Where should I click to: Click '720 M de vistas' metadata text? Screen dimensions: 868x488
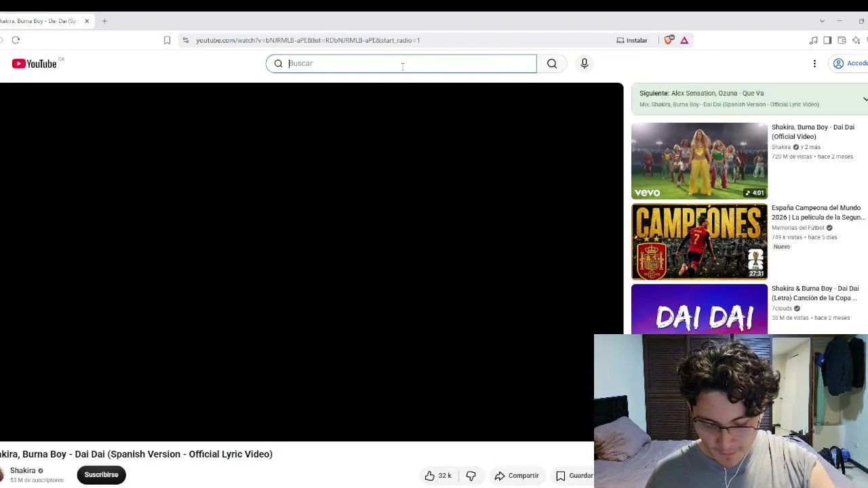point(791,157)
